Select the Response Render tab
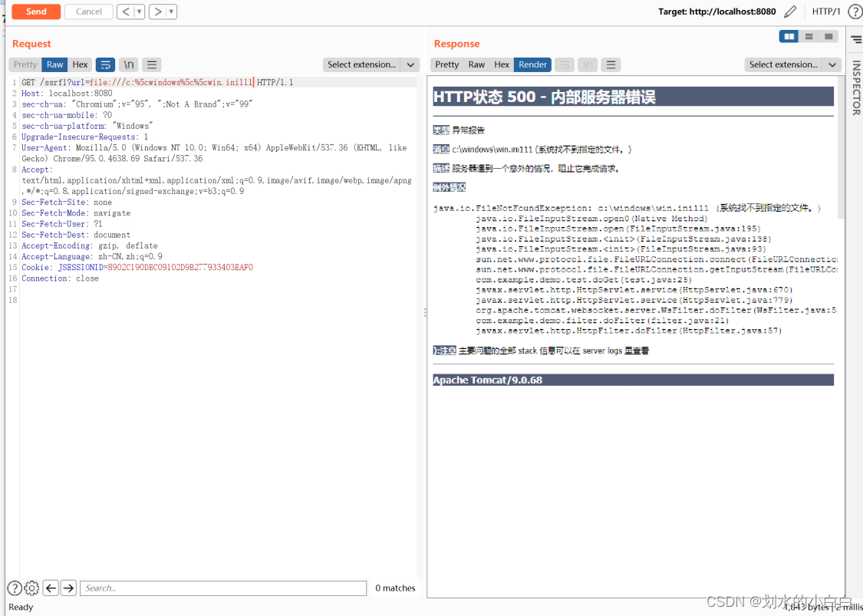Screen dimensions: 863x616 pos(533,64)
